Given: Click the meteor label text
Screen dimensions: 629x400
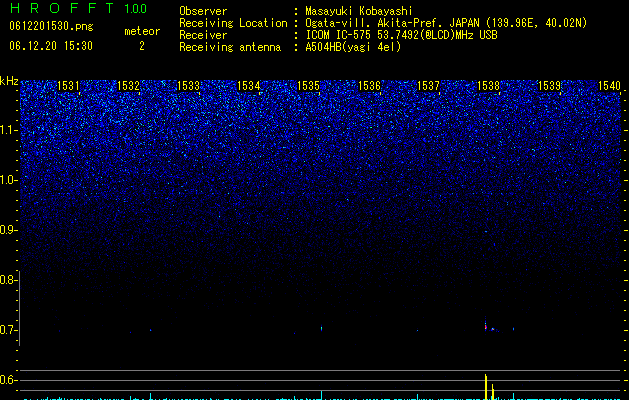Looking at the screenshot, I should tap(142, 31).
